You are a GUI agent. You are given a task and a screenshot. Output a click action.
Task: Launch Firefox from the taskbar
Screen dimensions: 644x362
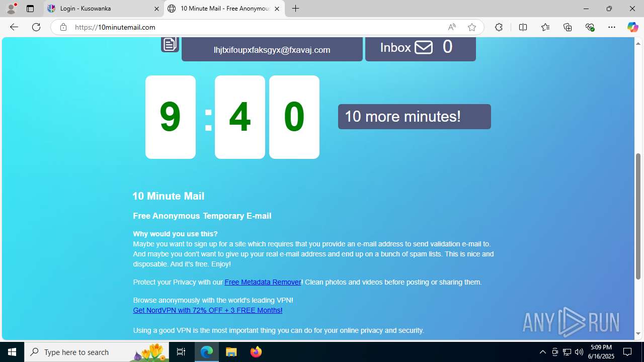256,352
